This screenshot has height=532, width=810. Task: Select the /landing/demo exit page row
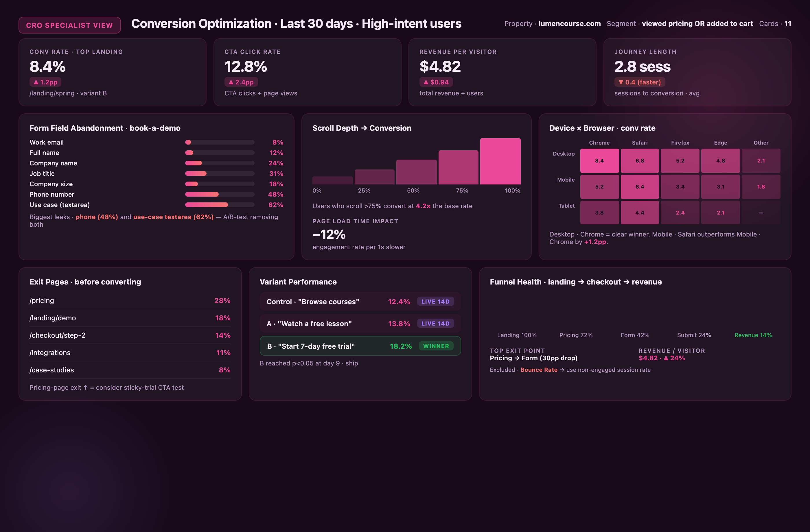click(130, 318)
